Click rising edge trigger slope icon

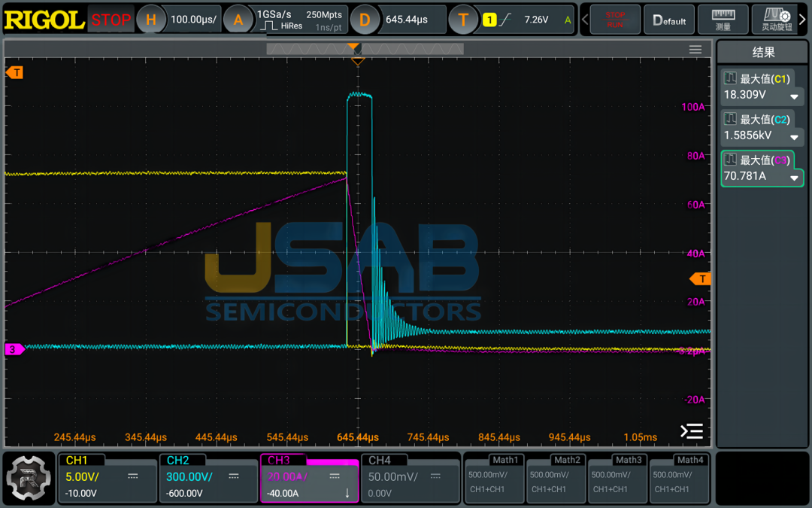[x=505, y=20]
